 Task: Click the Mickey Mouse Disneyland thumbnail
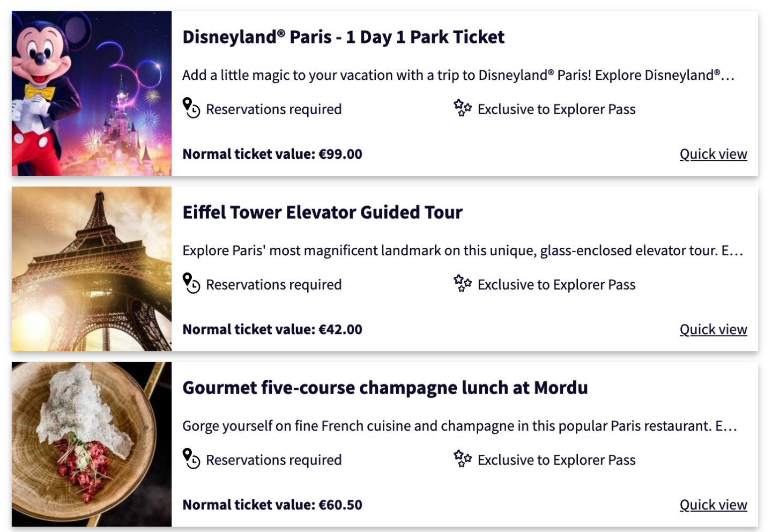tap(92, 93)
